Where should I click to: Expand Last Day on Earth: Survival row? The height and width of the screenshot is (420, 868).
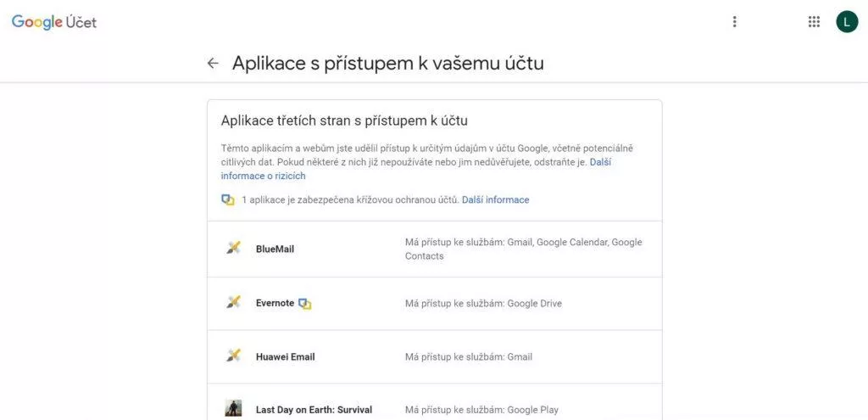tap(435, 402)
